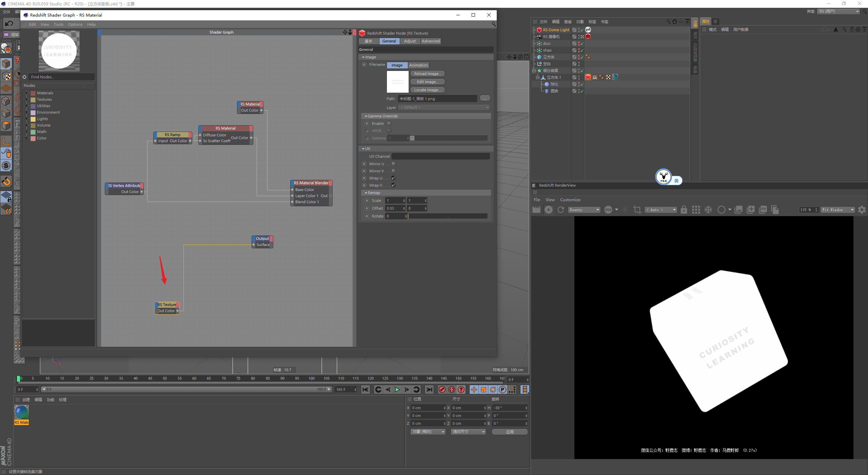
Task: Switch to the Adjust tab
Action: (x=410, y=41)
